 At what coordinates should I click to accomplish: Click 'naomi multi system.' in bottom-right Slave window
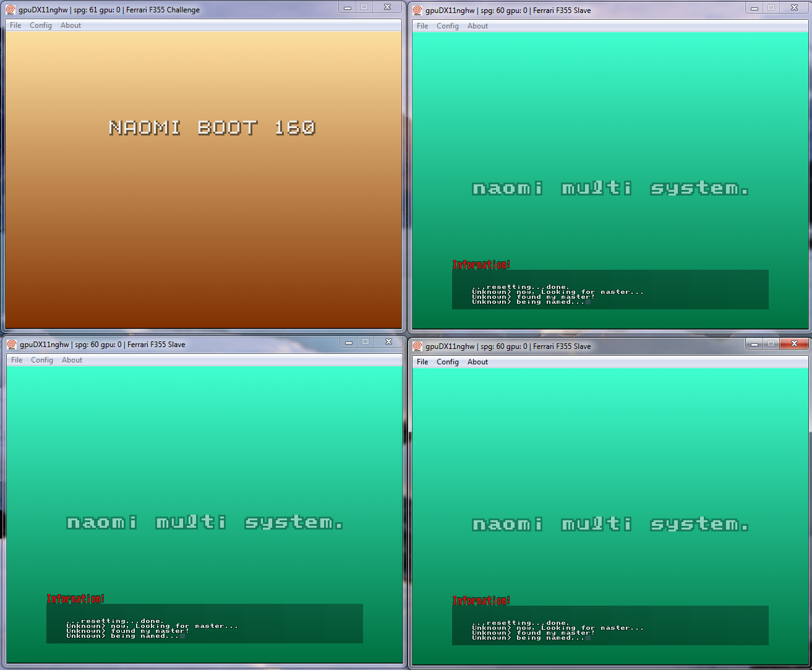[x=610, y=524]
